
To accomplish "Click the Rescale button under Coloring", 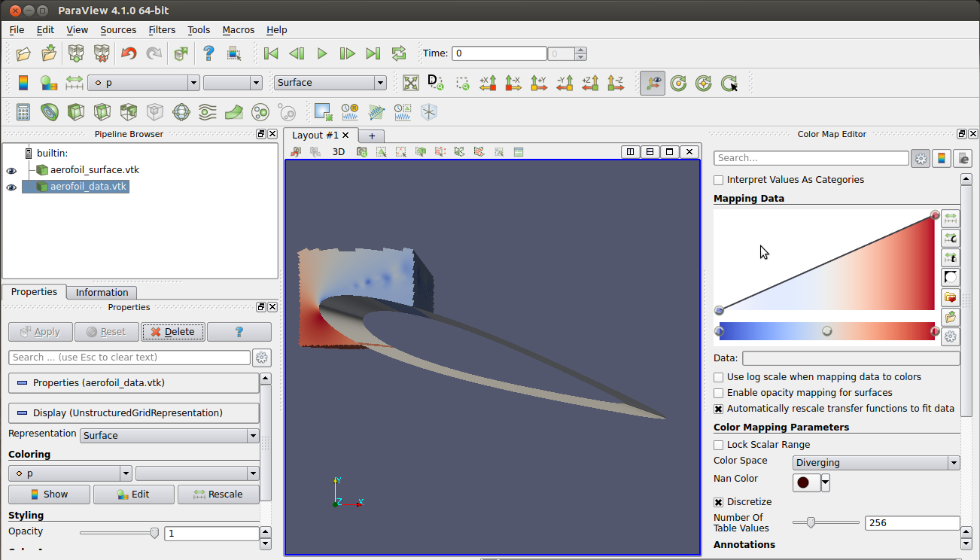I will click(x=218, y=495).
